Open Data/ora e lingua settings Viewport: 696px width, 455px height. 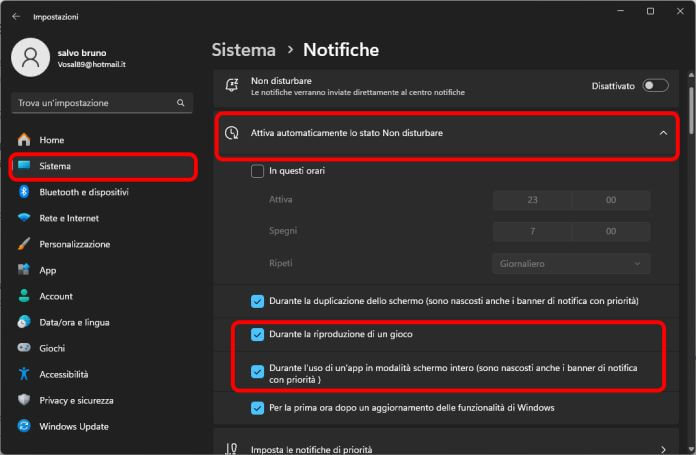coord(103,322)
